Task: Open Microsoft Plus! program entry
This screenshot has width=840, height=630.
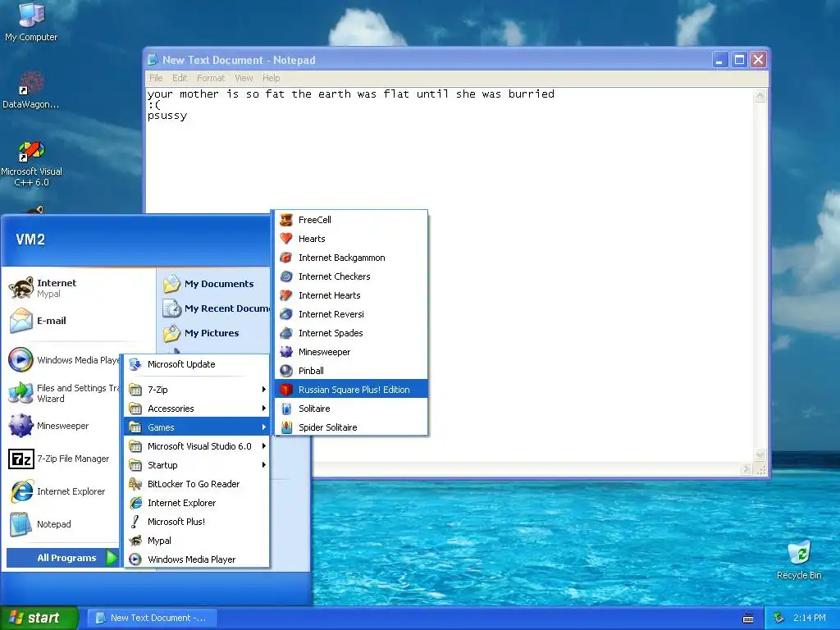Action: pyautogui.click(x=197, y=522)
